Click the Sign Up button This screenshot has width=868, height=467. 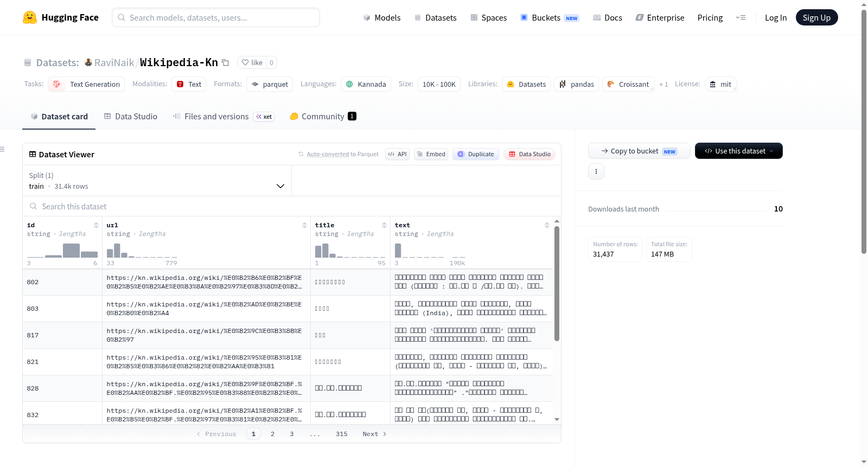[816, 17]
